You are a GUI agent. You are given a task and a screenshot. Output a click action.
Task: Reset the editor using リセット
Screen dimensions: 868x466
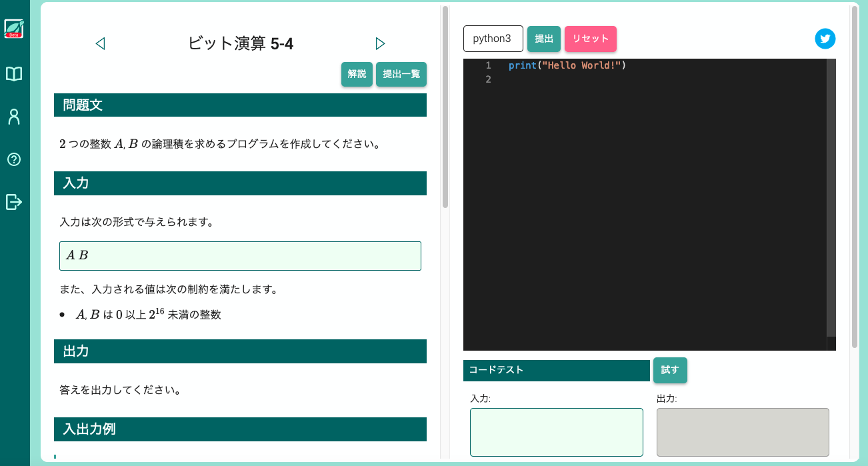590,39
